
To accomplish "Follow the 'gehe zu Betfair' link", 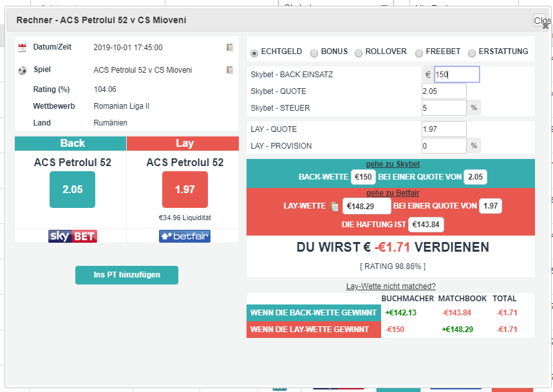I will coord(393,193).
